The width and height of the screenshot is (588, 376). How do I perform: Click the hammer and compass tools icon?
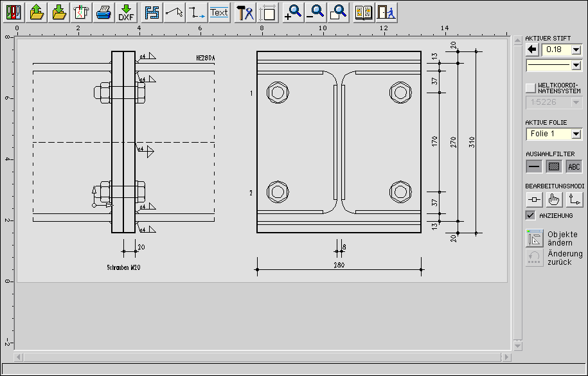(245, 12)
